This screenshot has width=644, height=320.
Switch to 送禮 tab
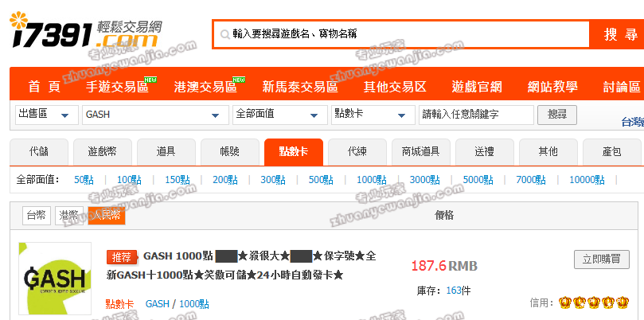pos(485,152)
